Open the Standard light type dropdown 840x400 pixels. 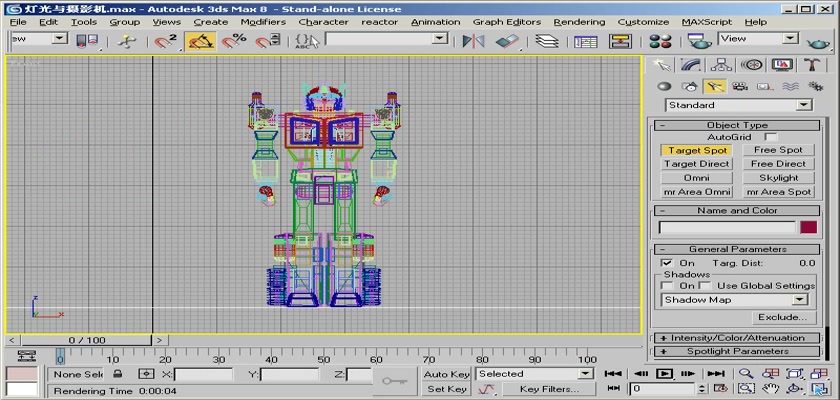coord(739,105)
